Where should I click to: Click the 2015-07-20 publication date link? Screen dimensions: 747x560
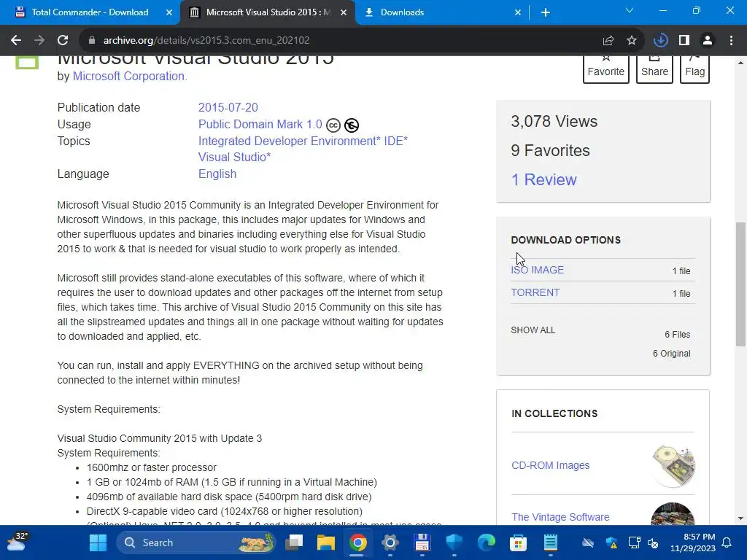[228, 108]
